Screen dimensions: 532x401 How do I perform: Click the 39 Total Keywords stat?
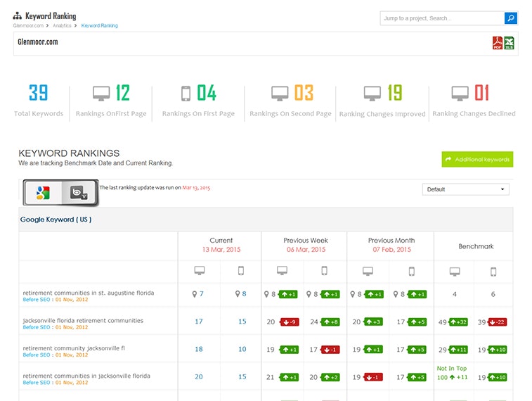[39, 101]
